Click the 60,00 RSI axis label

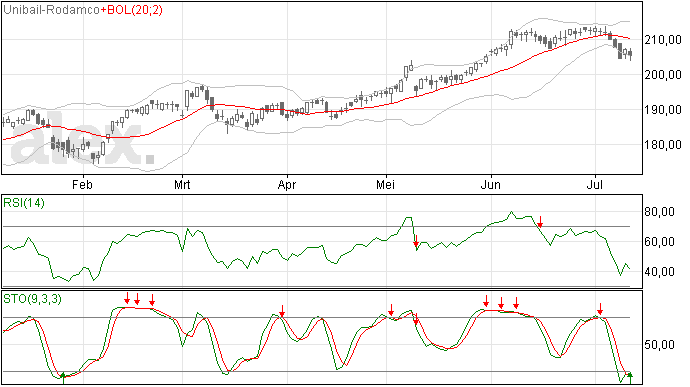click(x=660, y=242)
